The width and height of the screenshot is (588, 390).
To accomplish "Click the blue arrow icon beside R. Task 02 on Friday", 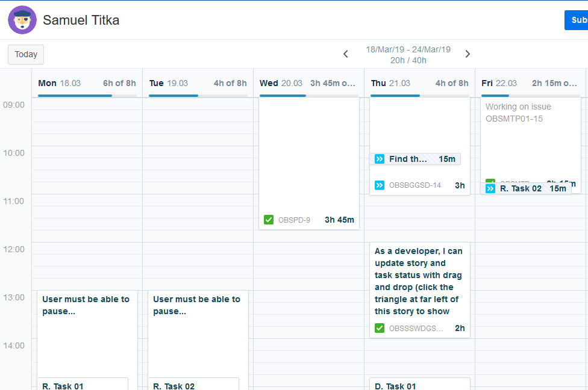I will (490, 188).
